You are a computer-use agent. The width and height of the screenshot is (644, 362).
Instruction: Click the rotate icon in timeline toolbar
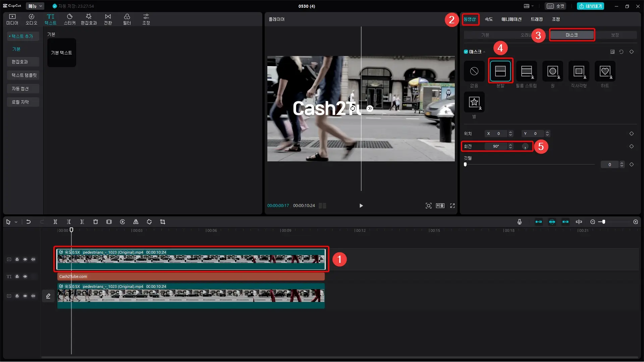[149, 222]
